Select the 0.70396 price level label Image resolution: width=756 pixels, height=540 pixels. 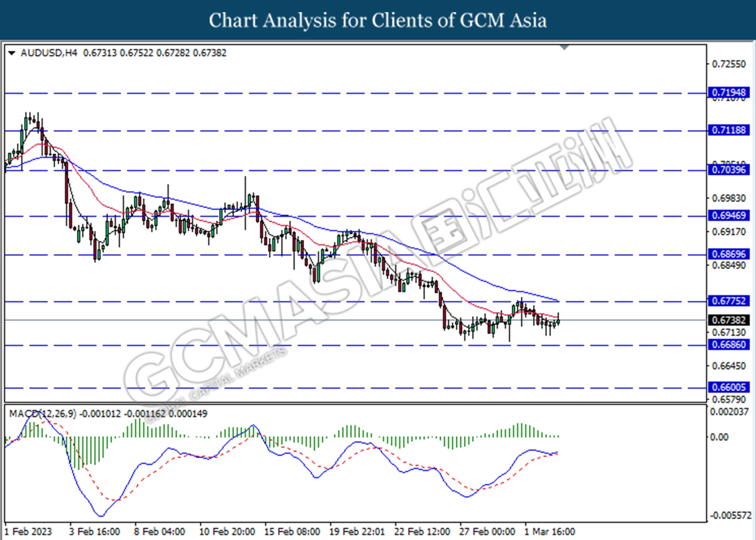[728, 170]
